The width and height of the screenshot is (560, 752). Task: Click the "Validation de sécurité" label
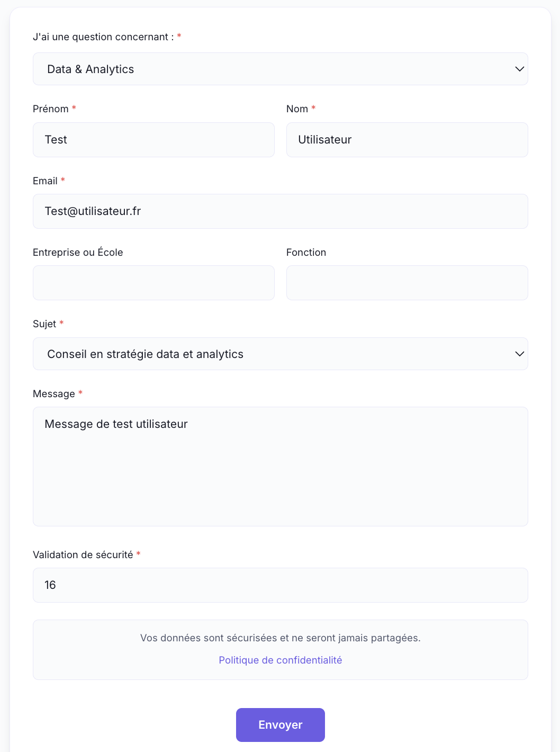83,555
